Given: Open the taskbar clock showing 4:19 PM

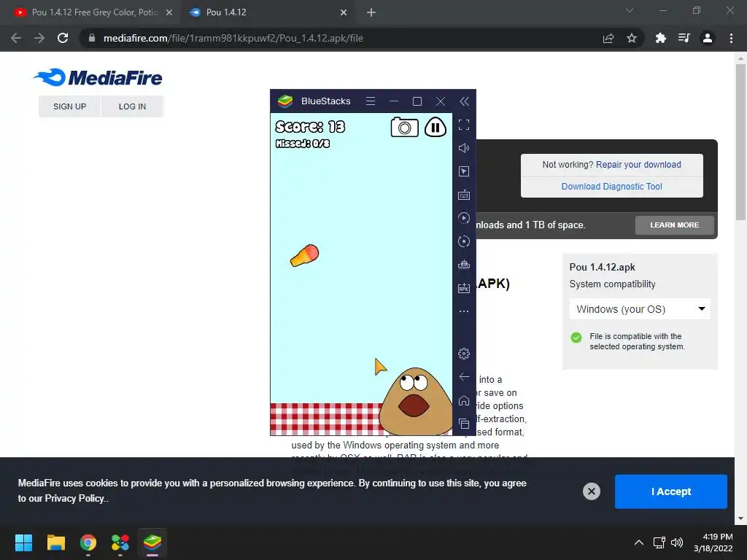Looking at the screenshot, I should [713, 542].
